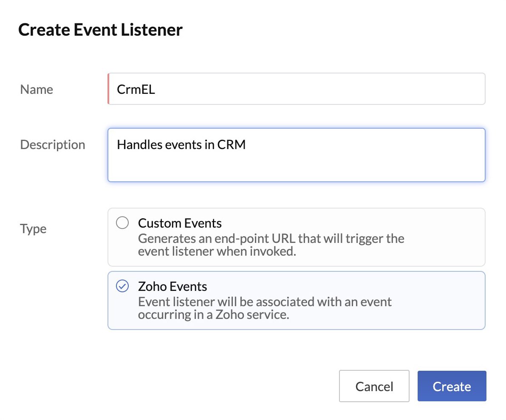
Task: Click the unfilled Custom Events circle icon
Action: coord(122,223)
